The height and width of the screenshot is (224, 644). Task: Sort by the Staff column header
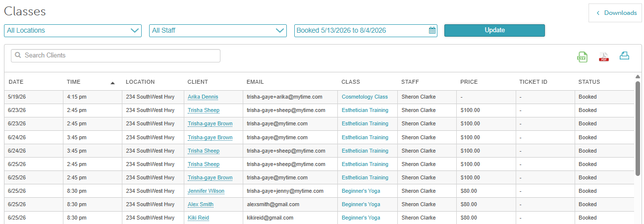[410, 82]
